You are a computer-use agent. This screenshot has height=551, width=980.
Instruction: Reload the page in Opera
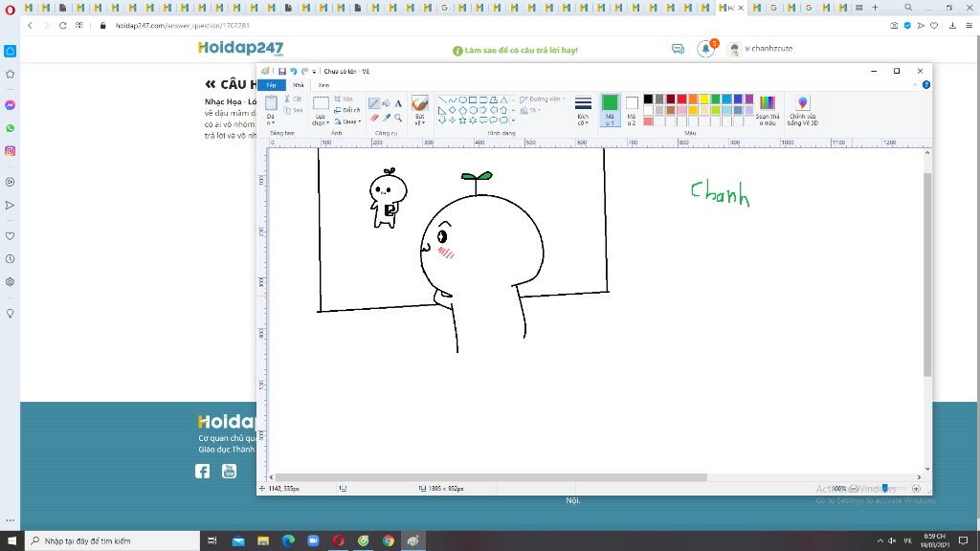[x=62, y=26]
